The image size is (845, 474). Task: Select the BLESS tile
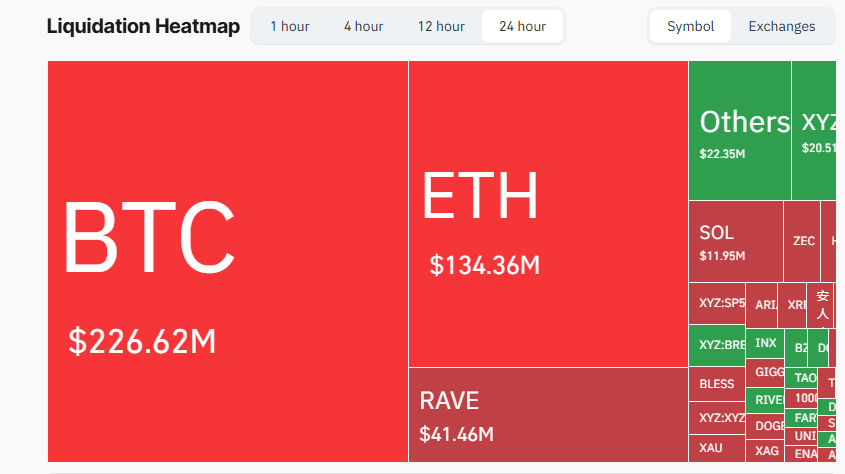pos(717,384)
